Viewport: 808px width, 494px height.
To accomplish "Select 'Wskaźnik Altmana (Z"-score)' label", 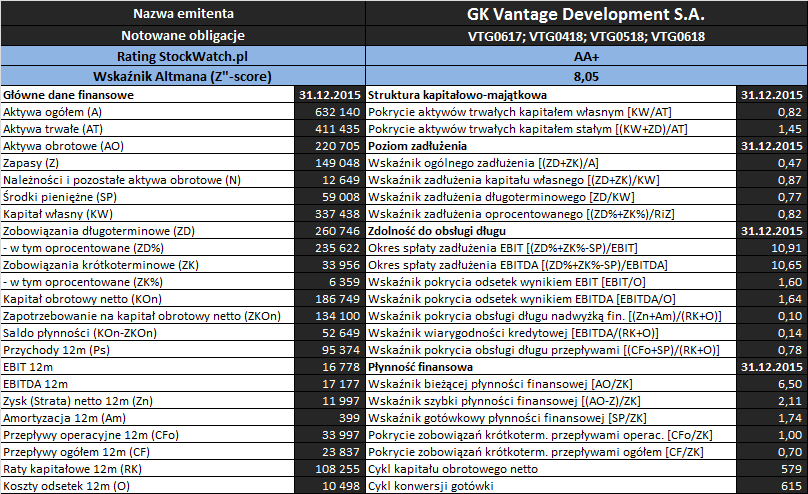I will [183, 76].
